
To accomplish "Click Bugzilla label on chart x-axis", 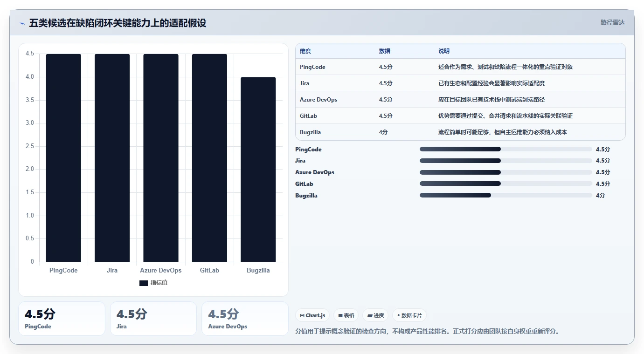I will [258, 270].
